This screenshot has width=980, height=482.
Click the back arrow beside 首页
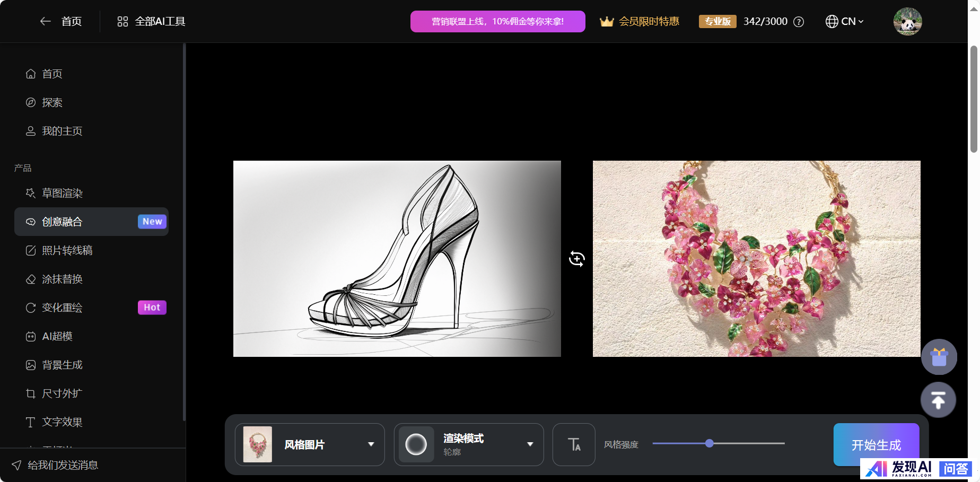(46, 21)
